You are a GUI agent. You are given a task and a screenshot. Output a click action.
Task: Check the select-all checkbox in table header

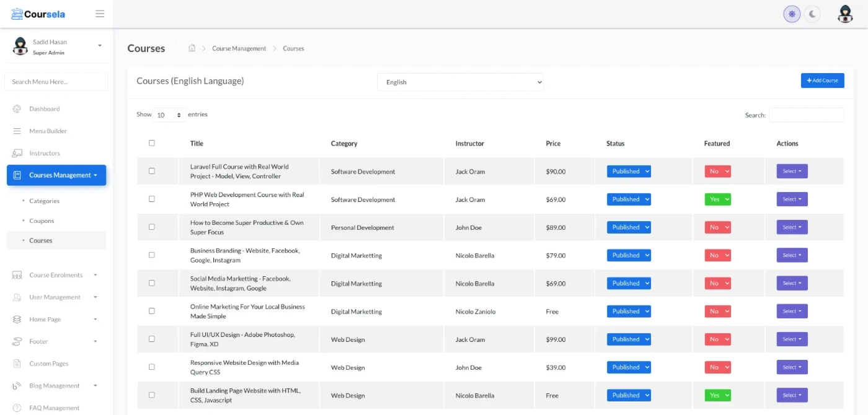tap(152, 143)
